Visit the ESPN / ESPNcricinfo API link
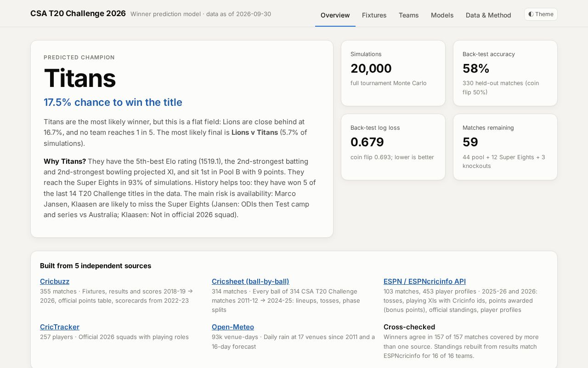The image size is (588, 368). tap(424, 281)
